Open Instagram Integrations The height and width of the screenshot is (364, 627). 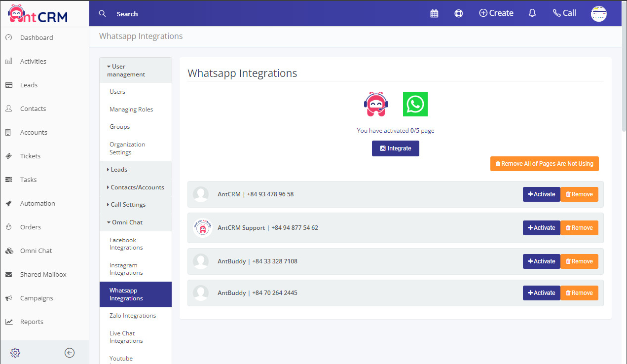click(x=126, y=269)
